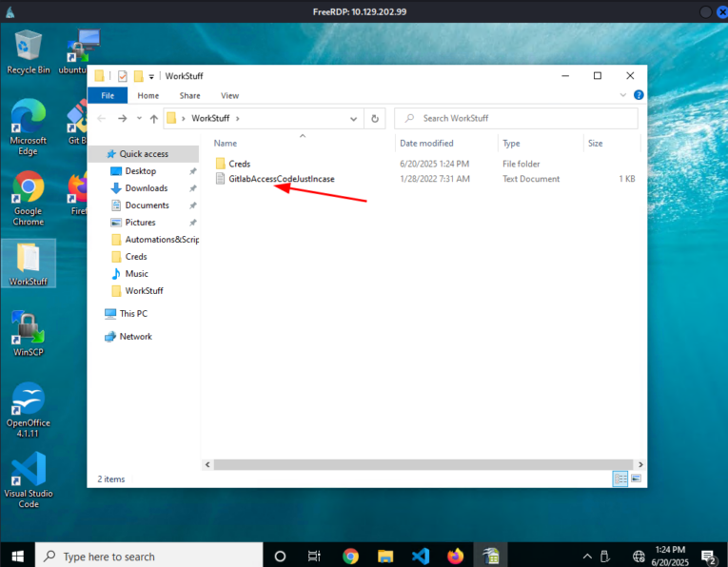728x567 pixels.
Task: Switch to the View ribbon tab
Action: (x=229, y=95)
